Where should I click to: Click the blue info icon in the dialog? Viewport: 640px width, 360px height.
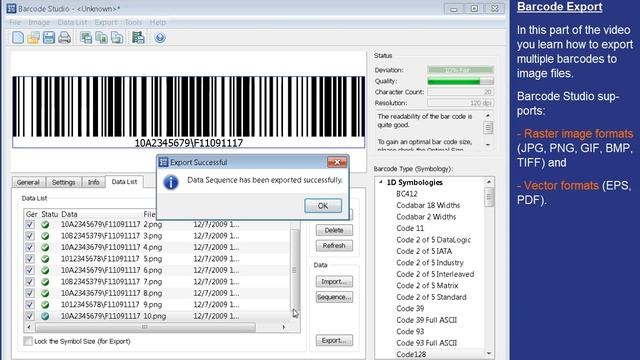coord(171,182)
